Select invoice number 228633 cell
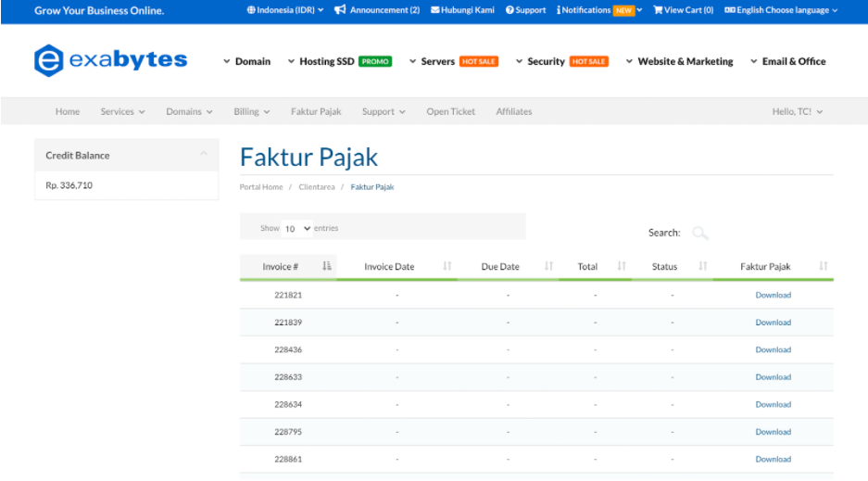This screenshot has width=868, height=481. 288,377
